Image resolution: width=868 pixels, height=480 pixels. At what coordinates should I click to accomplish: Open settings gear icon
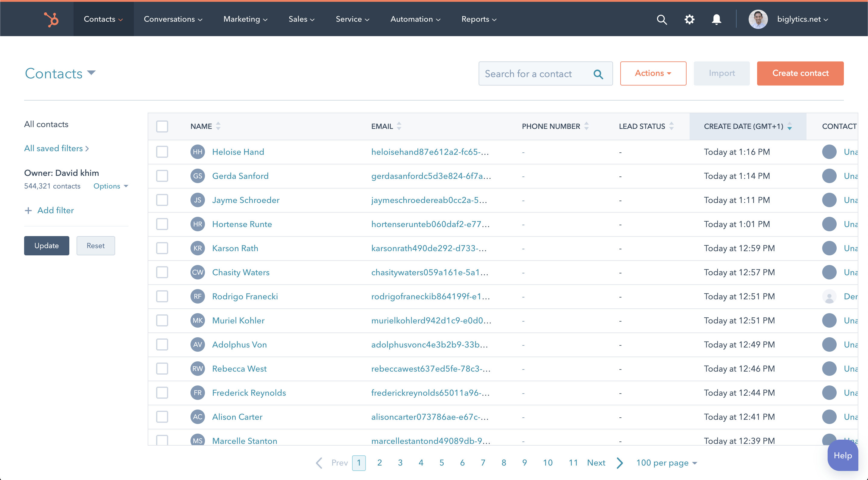pos(689,19)
